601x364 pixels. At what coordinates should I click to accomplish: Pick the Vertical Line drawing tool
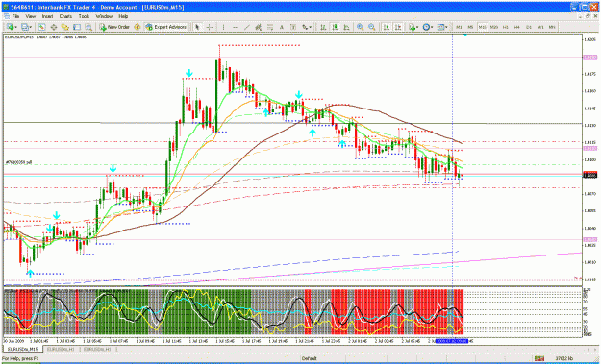click(x=223, y=27)
